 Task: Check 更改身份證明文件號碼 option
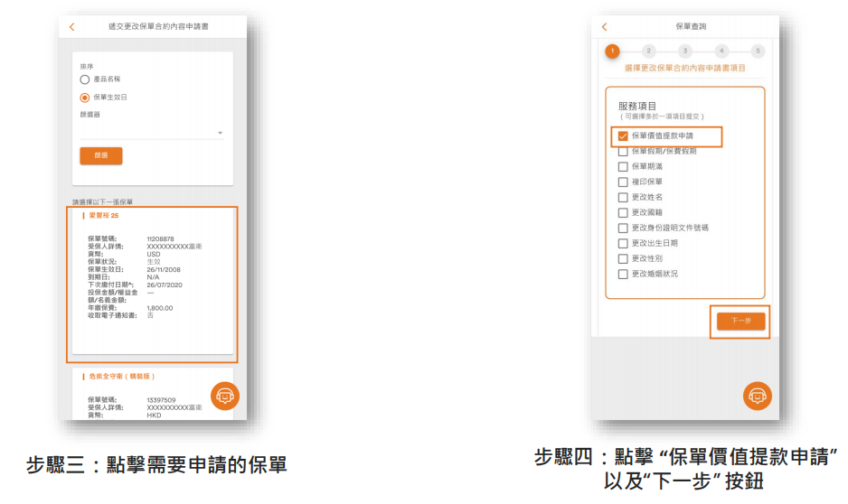(x=623, y=228)
